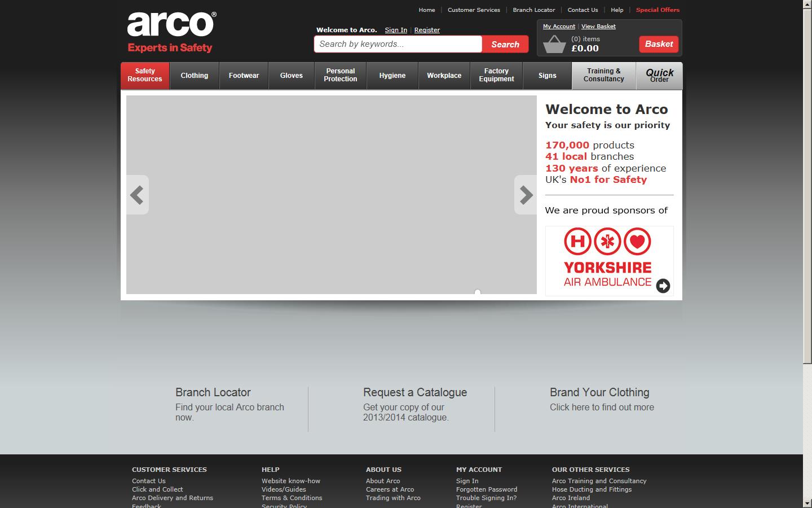Open Personal Protection category

(341, 75)
